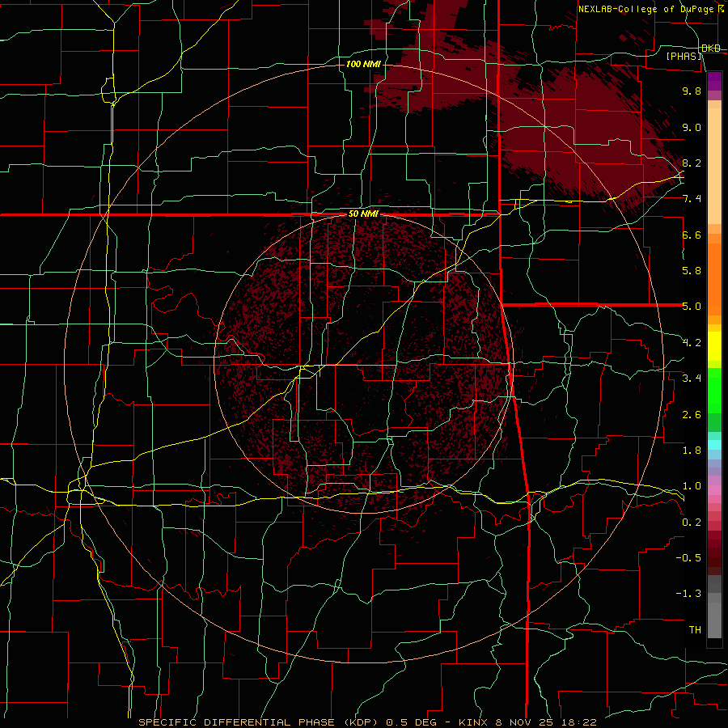
Task: Click the 6.6 scale label
Action: click(x=692, y=235)
